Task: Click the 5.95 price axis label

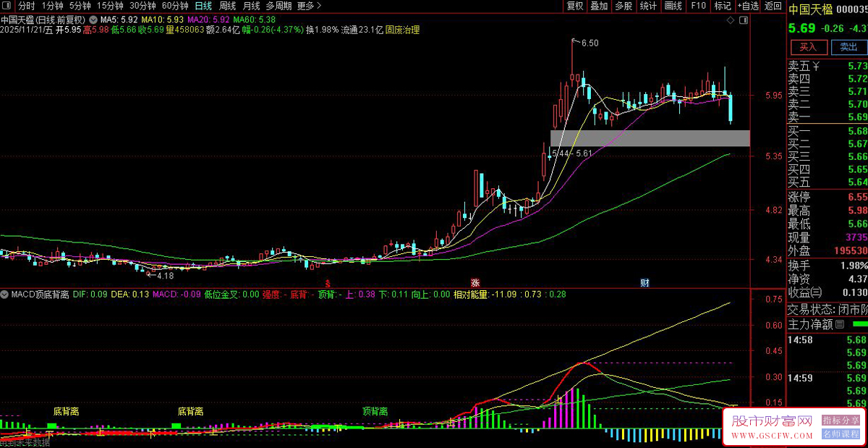Action: pyautogui.click(x=773, y=96)
